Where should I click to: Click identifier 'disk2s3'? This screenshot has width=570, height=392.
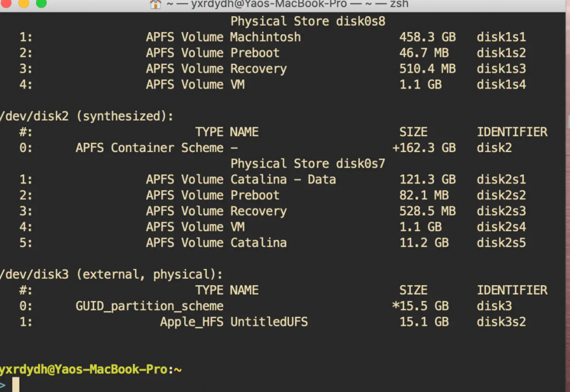pos(502,211)
